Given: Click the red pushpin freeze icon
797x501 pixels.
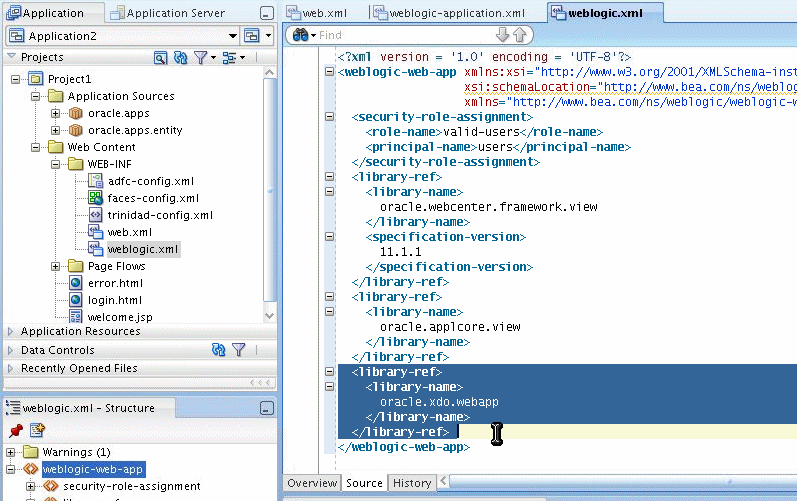Looking at the screenshot, I should tap(16, 430).
